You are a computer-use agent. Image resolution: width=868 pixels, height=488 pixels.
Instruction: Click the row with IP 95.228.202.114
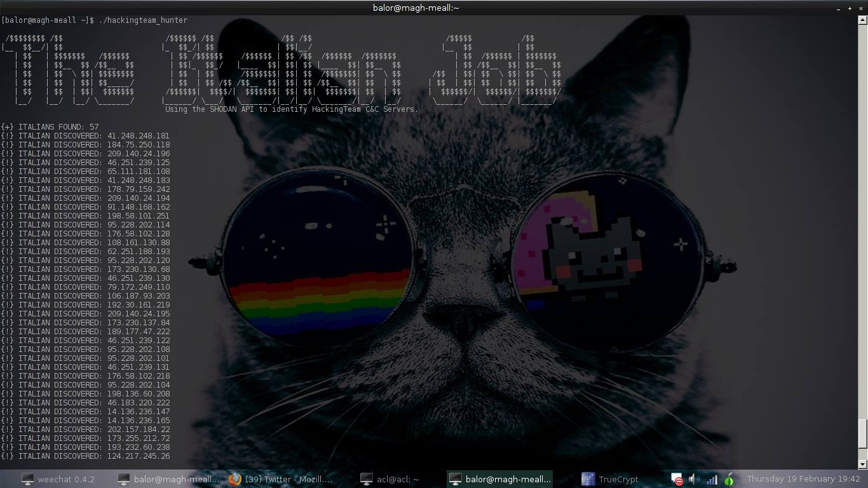[x=85, y=225]
